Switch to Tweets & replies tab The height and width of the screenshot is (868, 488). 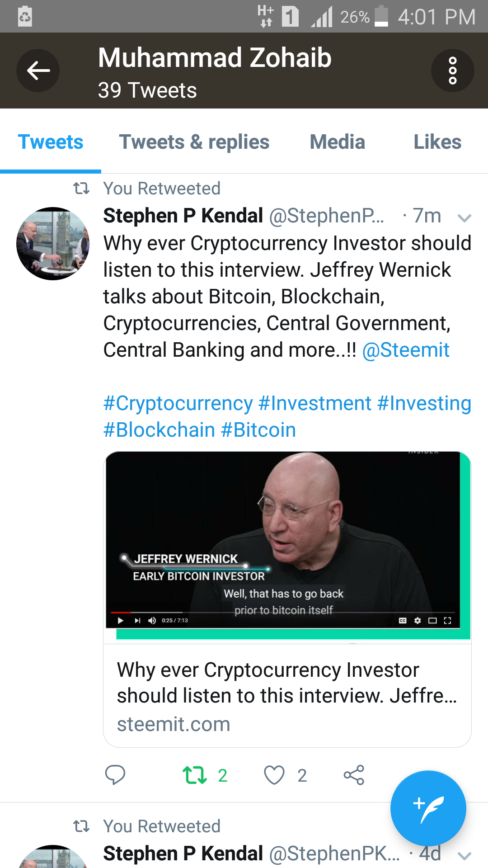194,142
